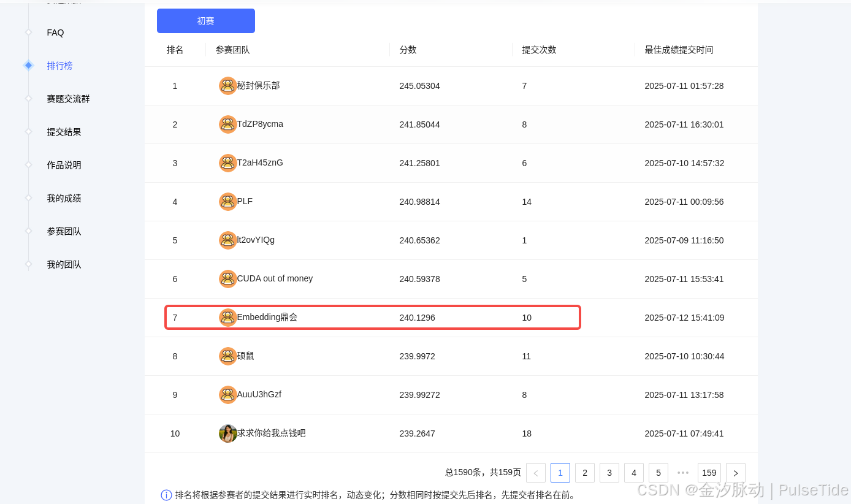
Task: Click team avatar icon for 秘封俱乐部
Action: pos(228,86)
